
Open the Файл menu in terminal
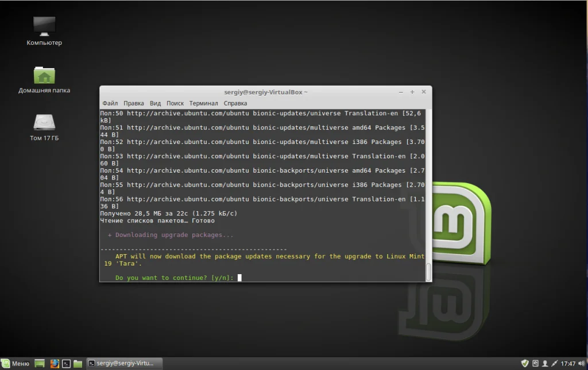click(x=110, y=103)
